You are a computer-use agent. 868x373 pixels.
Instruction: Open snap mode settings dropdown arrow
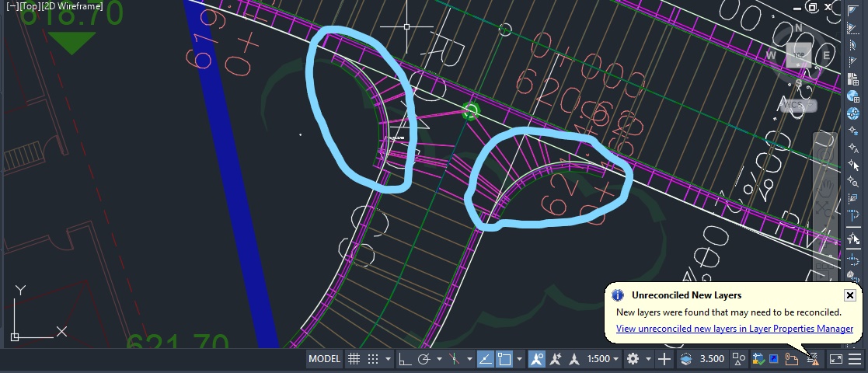[x=388, y=359]
